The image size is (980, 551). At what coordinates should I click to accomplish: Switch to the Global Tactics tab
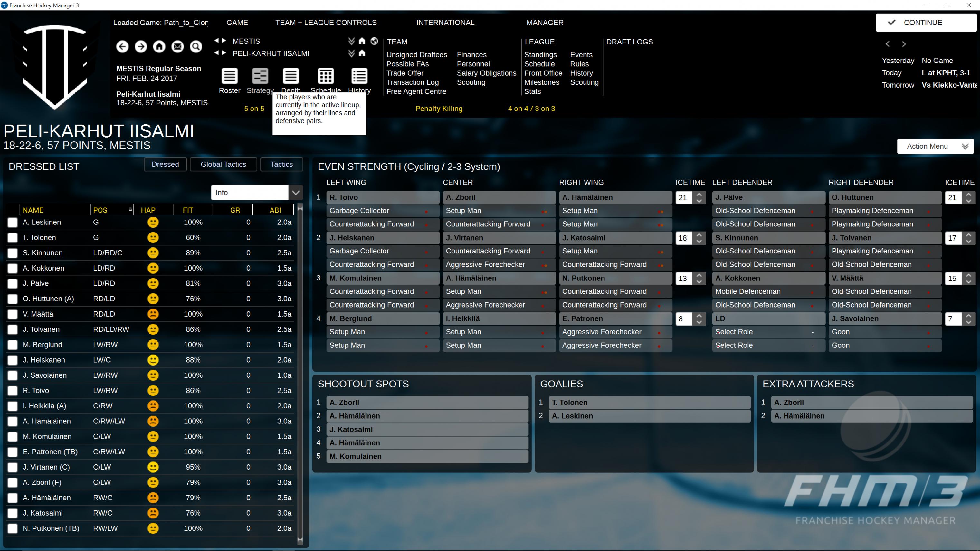tap(223, 164)
